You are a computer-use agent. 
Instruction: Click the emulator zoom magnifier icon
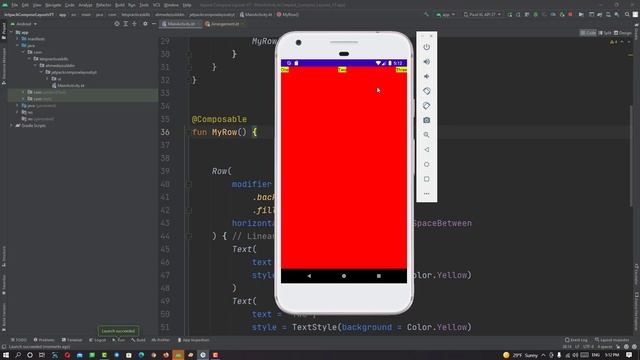pyautogui.click(x=427, y=135)
